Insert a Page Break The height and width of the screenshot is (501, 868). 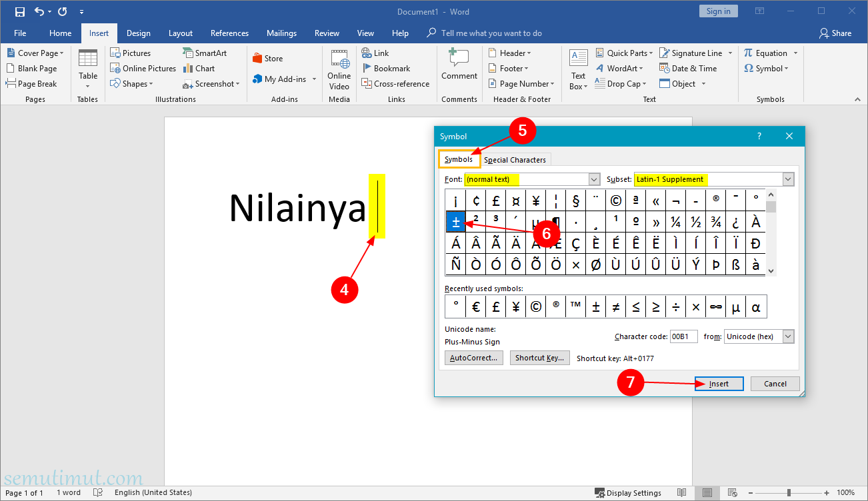point(31,84)
